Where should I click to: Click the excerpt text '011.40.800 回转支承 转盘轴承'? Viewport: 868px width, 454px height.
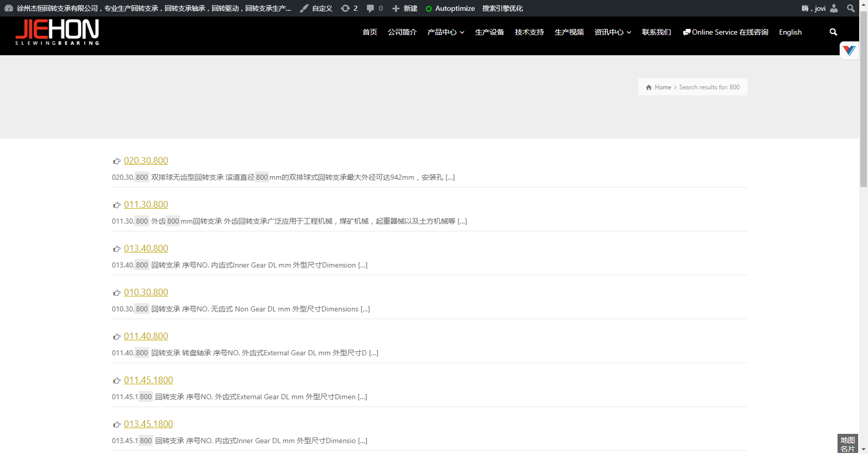(x=161, y=353)
